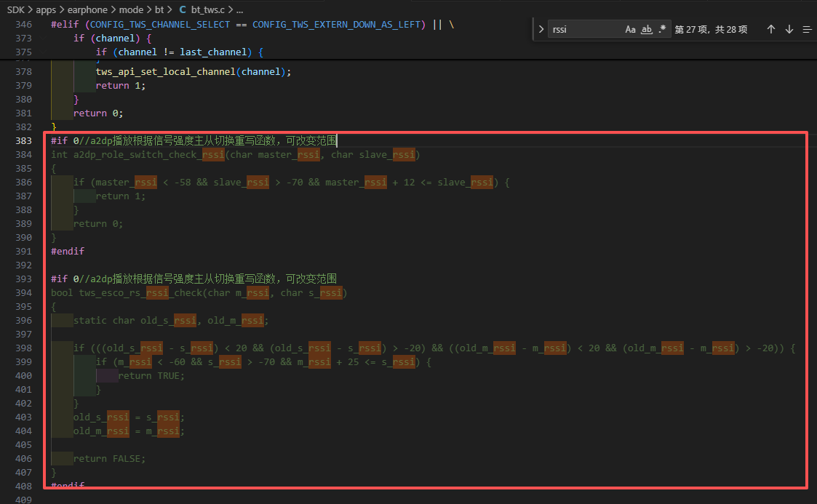Enable regular expression (.*) search option
This screenshot has height=504, width=817.
pos(662,29)
